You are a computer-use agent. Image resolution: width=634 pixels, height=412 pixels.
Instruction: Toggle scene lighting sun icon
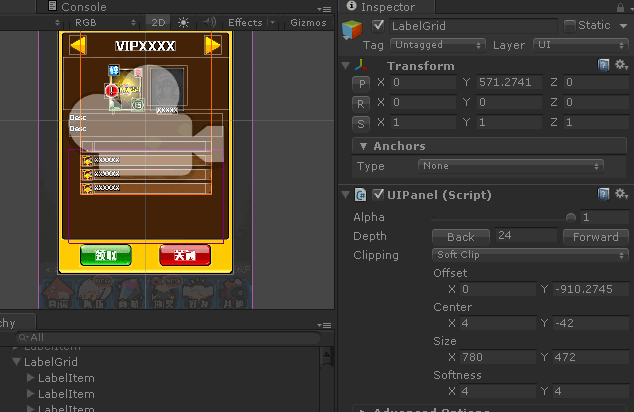[x=183, y=23]
